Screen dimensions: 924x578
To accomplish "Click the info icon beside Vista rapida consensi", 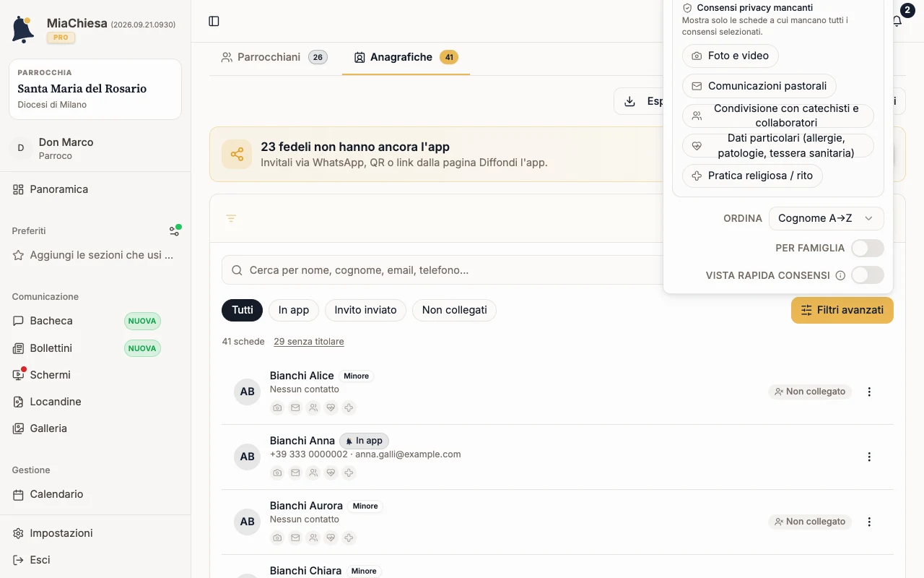I will click(840, 275).
